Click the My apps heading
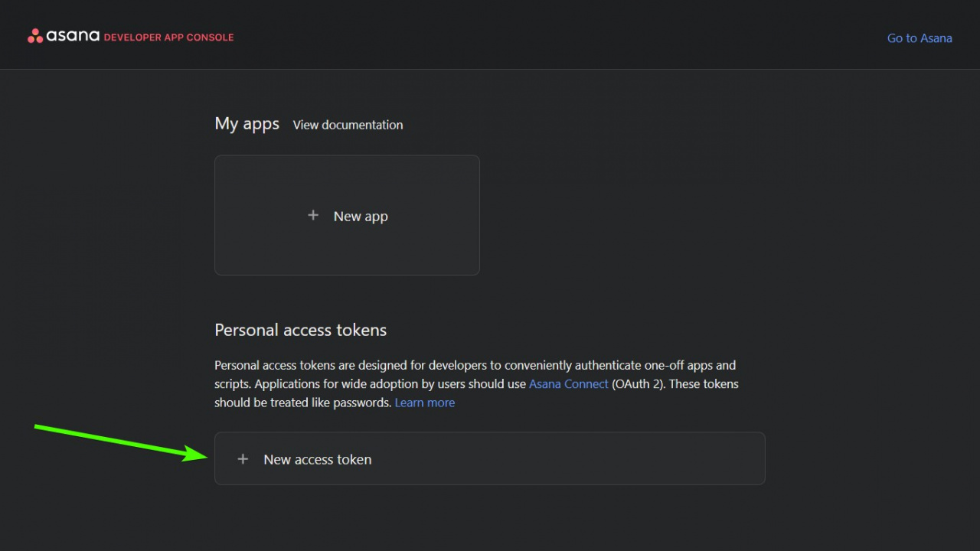The width and height of the screenshot is (980, 551). point(247,123)
